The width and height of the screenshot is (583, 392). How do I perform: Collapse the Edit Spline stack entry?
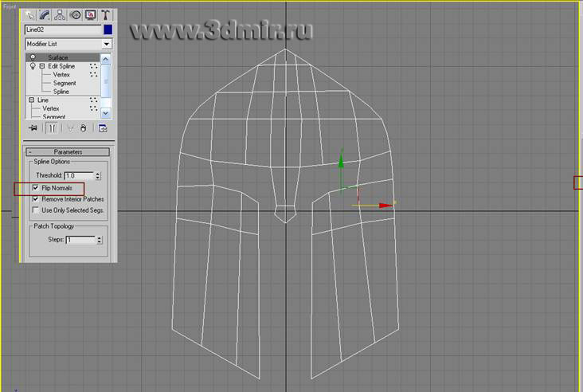(41, 66)
